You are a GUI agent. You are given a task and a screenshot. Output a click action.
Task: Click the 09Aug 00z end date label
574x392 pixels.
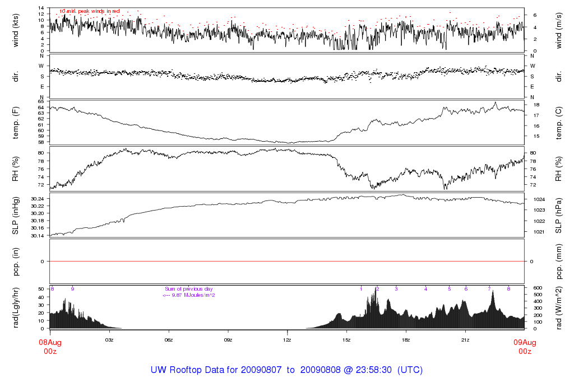[524, 347]
